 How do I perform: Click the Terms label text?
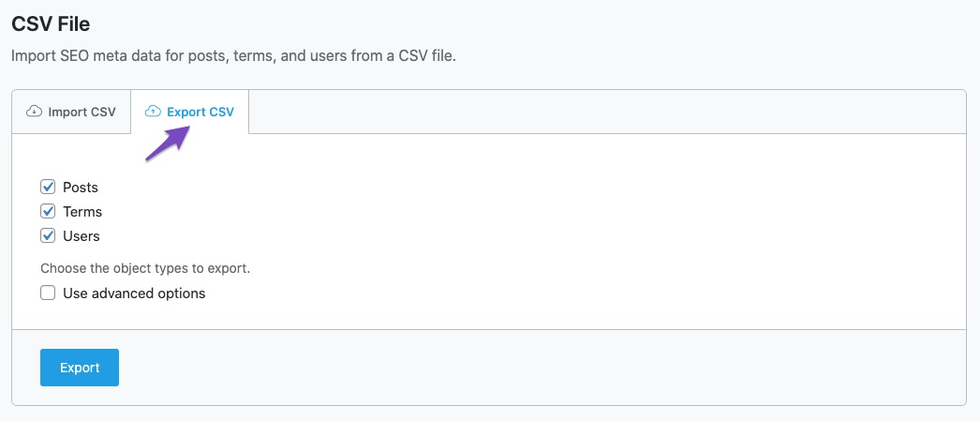pyautogui.click(x=82, y=212)
